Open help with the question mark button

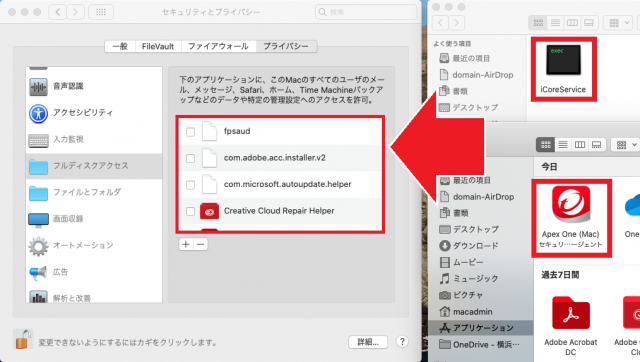402,342
